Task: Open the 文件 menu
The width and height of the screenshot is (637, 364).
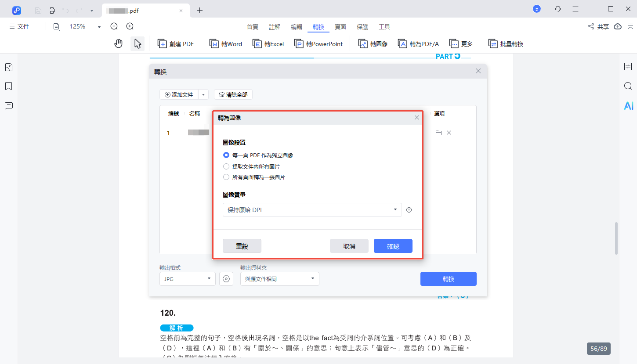Action: pyautogui.click(x=19, y=26)
